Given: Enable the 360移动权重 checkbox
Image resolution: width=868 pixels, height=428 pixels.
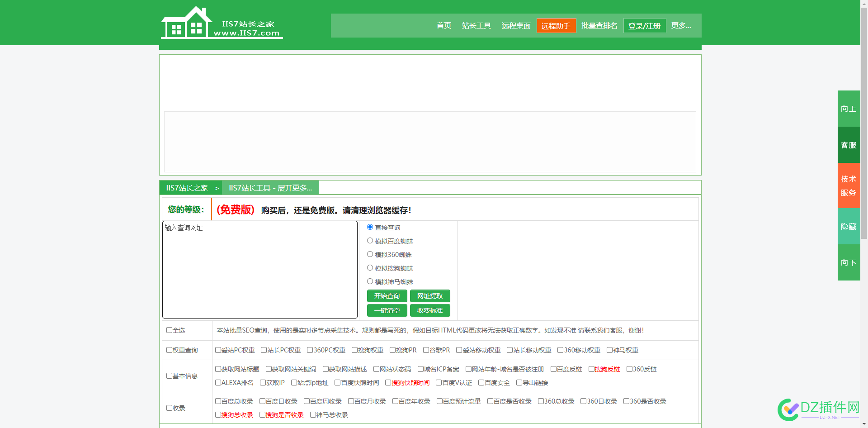Looking at the screenshot, I should tap(561, 350).
